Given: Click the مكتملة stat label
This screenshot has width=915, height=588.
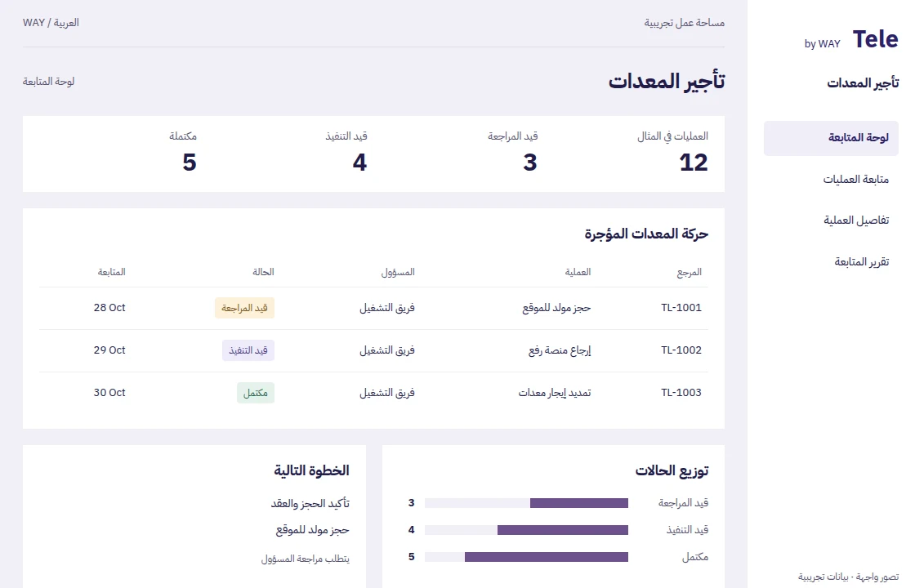Looking at the screenshot, I should (183, 136).
